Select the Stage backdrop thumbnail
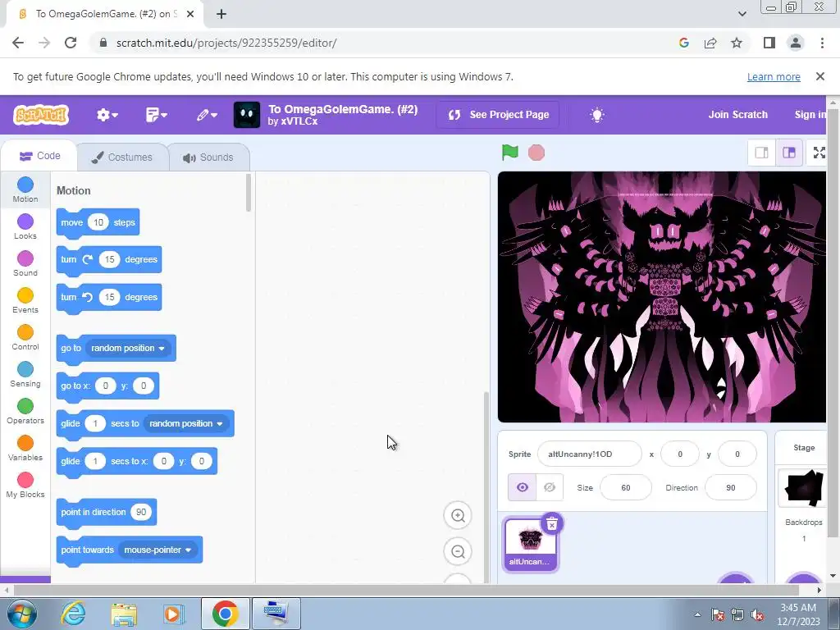 (x=804, y=489)
